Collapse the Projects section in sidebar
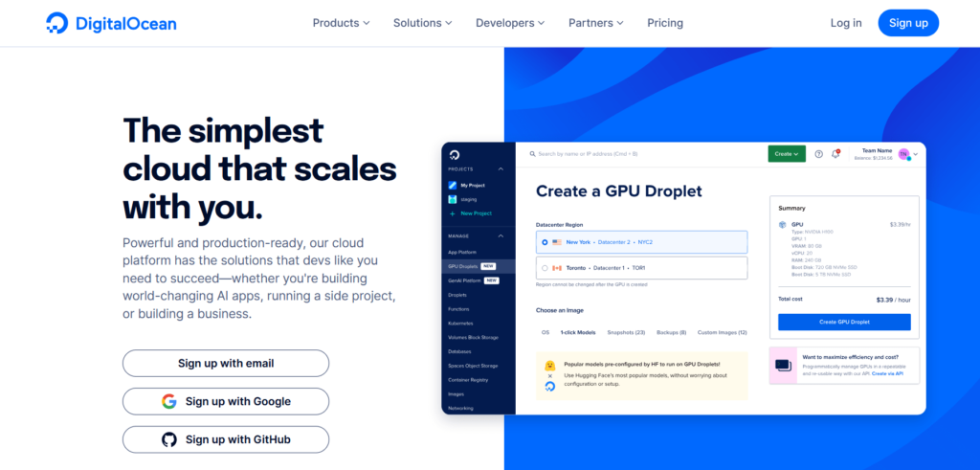This screenshot has height=470, width=980. click(x=499, y=168)
